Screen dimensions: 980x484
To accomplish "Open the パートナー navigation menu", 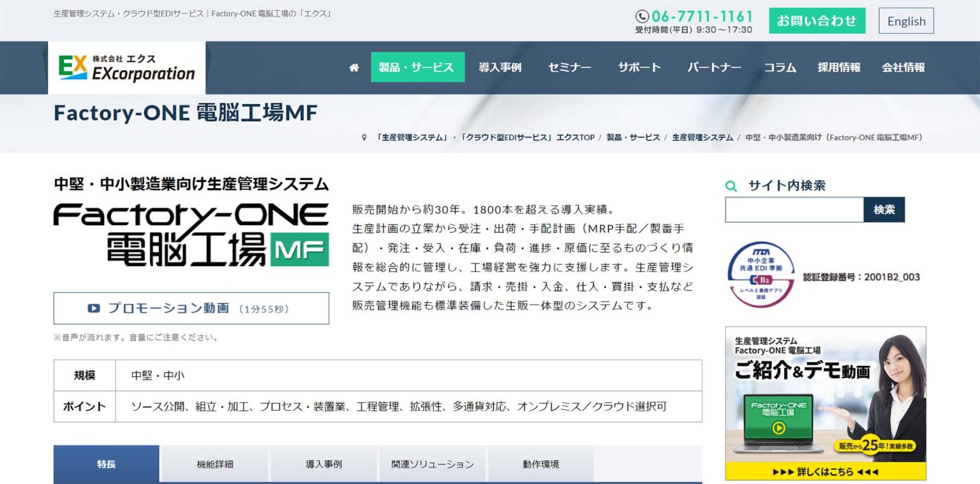I will [714, 67].
